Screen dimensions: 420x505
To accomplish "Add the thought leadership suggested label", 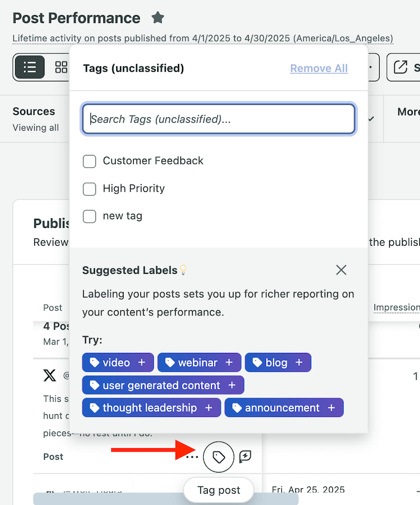I will coord(150,407).
